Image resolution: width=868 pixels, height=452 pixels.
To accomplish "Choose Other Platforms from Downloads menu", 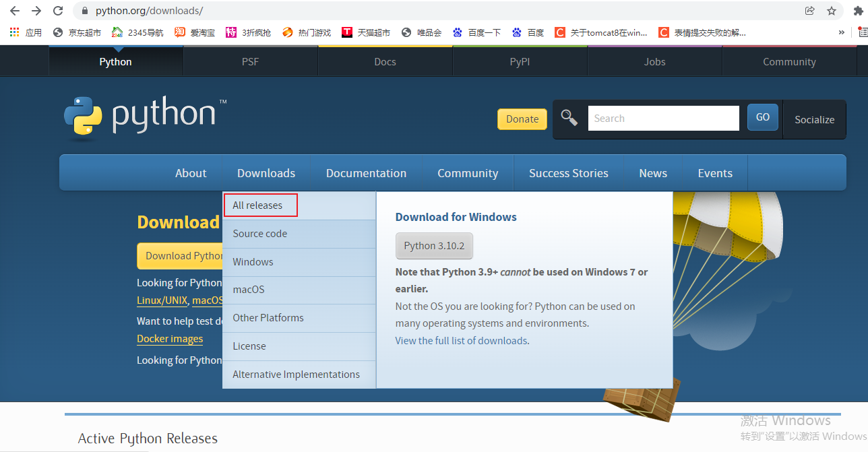I will tap(299, 318).
